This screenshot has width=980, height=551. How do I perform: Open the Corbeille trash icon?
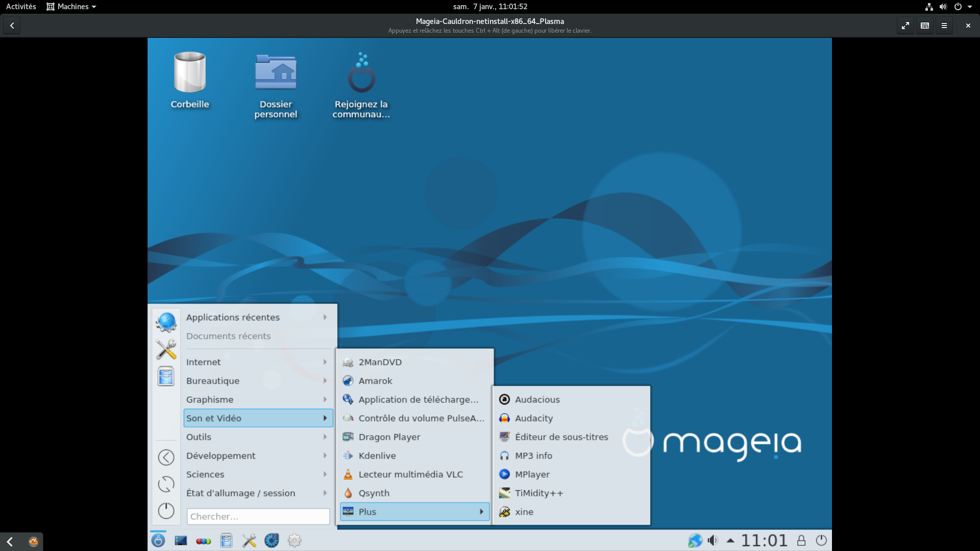click(x=190, y=80)
